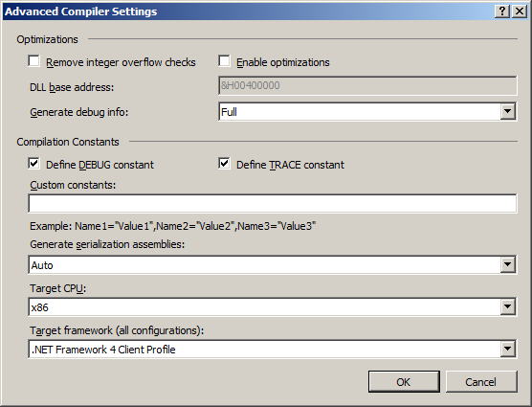Tick the Enable optimizations checkbox
Screen dimensions: 532x407
click(224, 61)
